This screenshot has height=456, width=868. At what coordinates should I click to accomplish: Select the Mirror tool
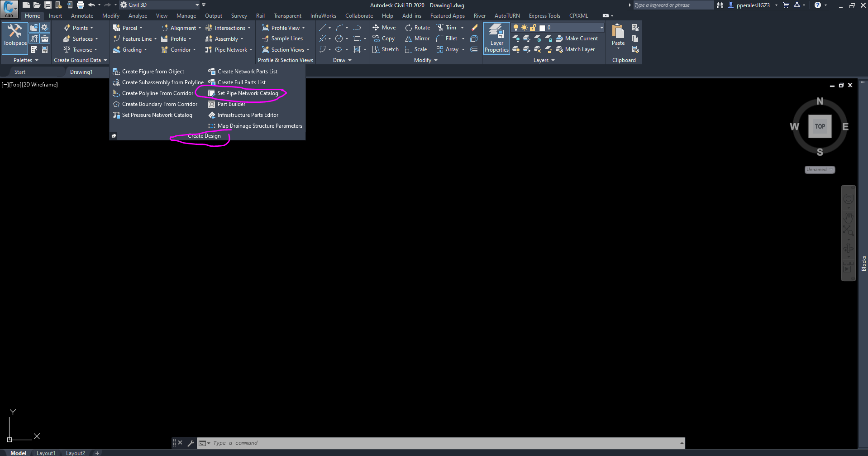click(417, 38)
